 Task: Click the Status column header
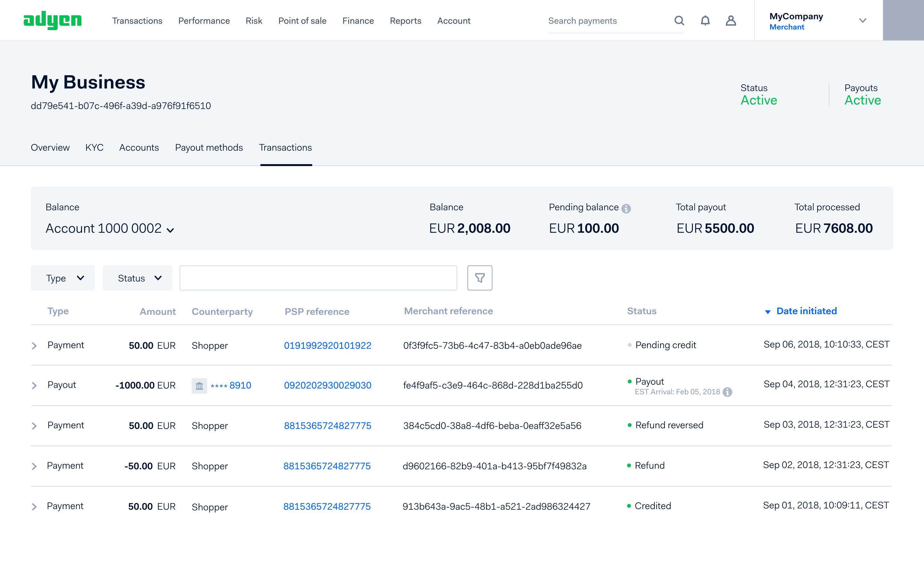(x=642, y=311)
